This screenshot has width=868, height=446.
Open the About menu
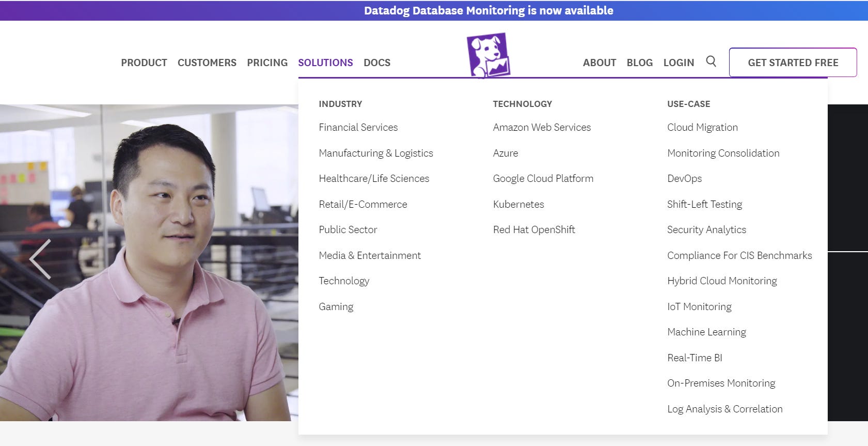coord(599,63)
